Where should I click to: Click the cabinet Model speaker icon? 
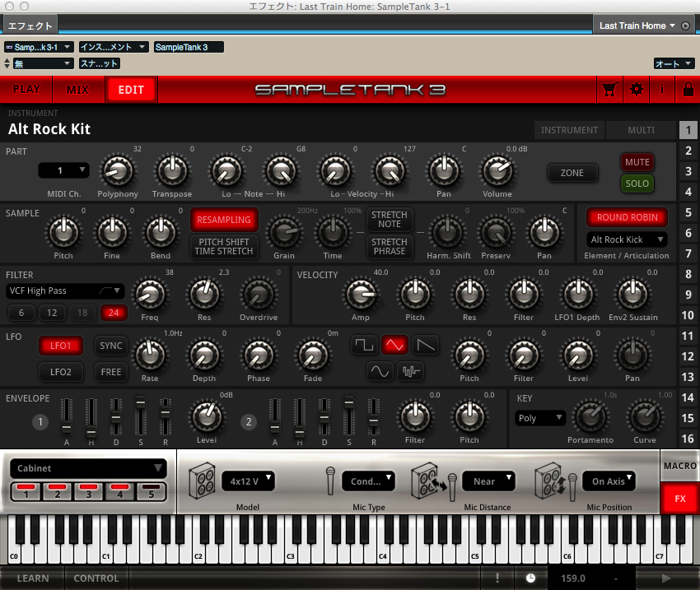pyautogui.click(x=203, y=481)
